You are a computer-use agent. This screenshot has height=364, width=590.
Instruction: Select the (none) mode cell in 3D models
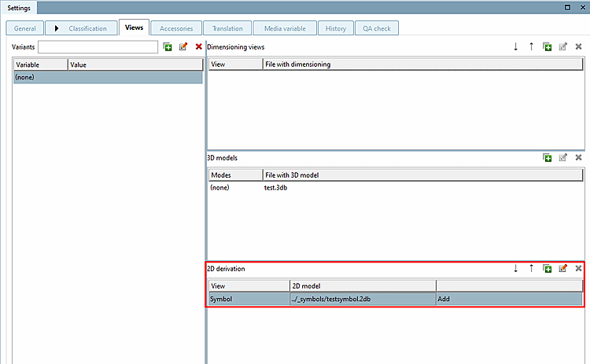point(219,188)
